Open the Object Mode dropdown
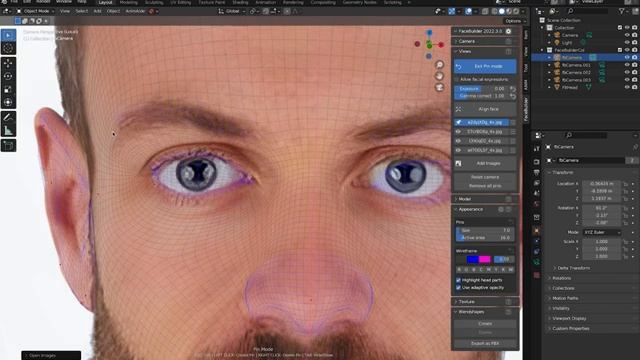 36,11
